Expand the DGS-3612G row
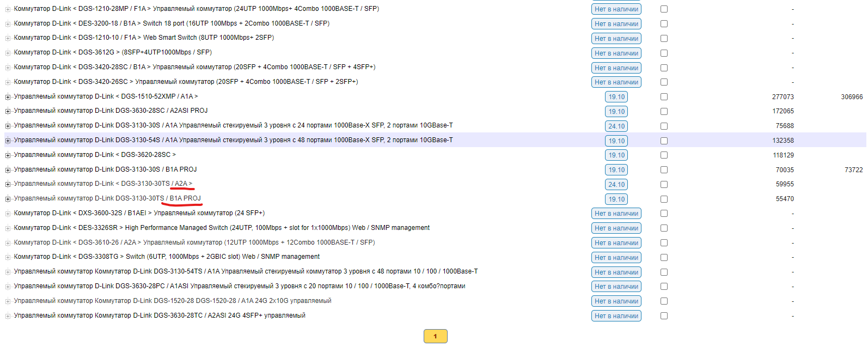The image size is (868, 346). (x=8, y=53)
